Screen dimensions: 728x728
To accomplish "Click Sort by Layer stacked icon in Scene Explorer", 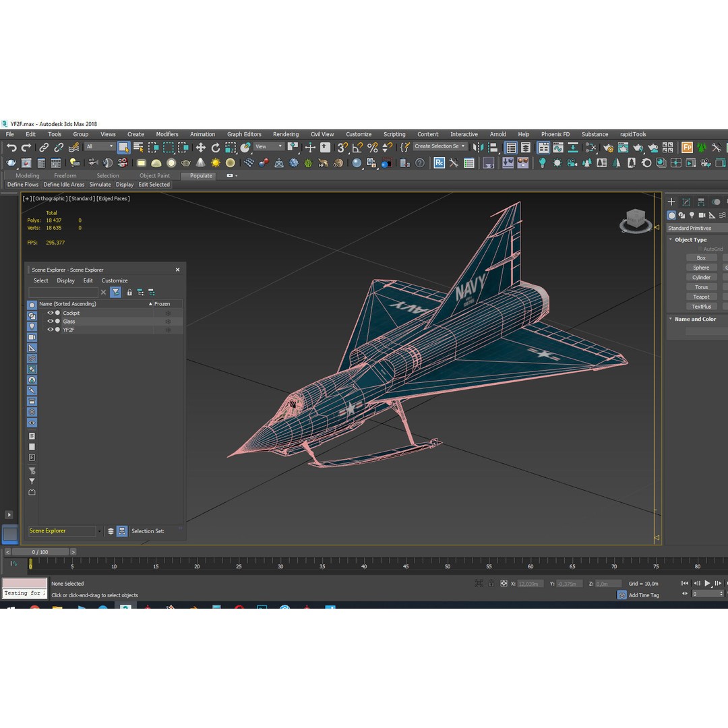I will point(111,531).
